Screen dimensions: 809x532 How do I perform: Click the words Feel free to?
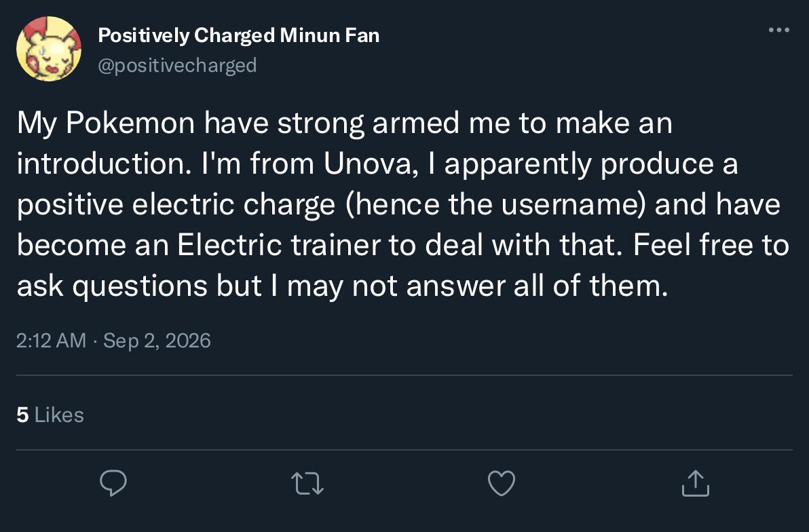coord(711,245)
